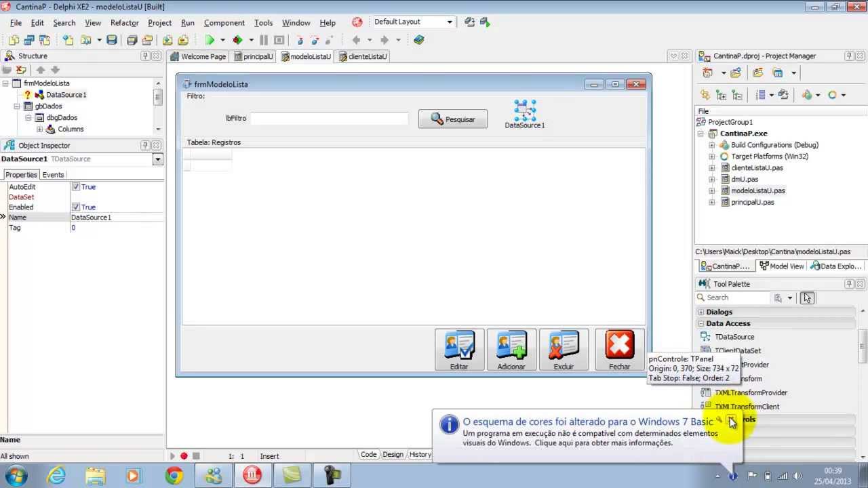Screen dimensions: 868x488
Task: Click the Fechar button on the form
Action: click(619, 350)
